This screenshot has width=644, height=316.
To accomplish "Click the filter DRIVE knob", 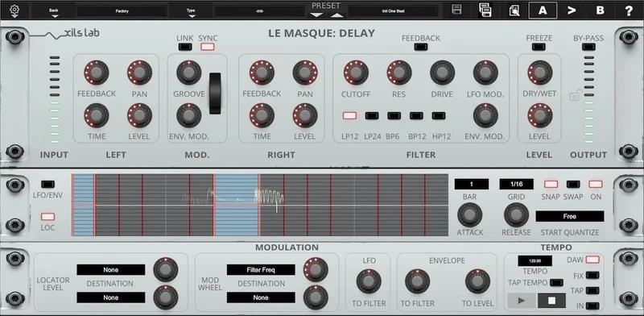I will coord(442,73).
